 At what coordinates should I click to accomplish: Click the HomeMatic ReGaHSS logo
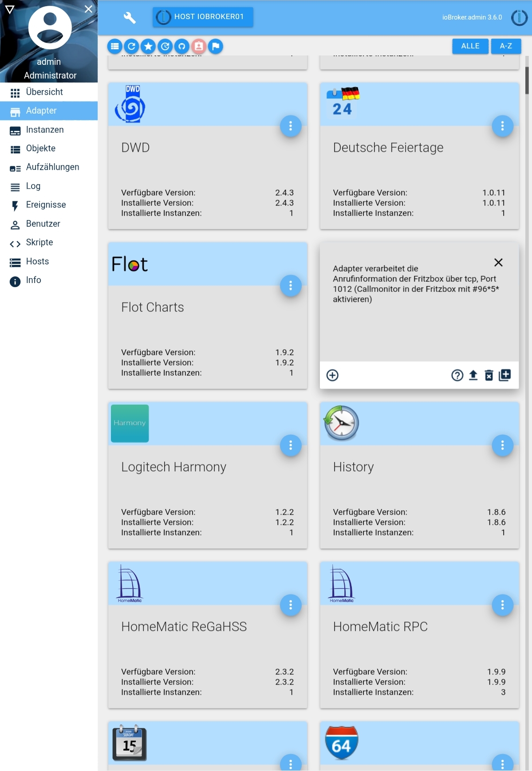click(x=130, y=584)
